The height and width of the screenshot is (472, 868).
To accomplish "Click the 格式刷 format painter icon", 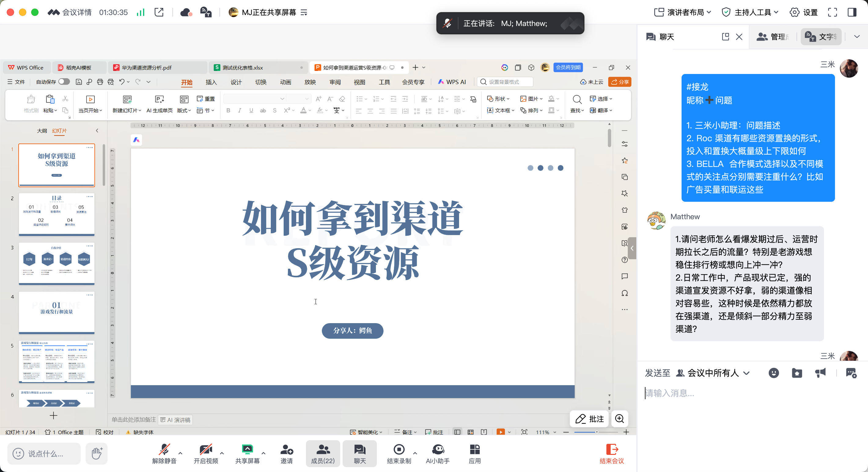I will (31, 99).
